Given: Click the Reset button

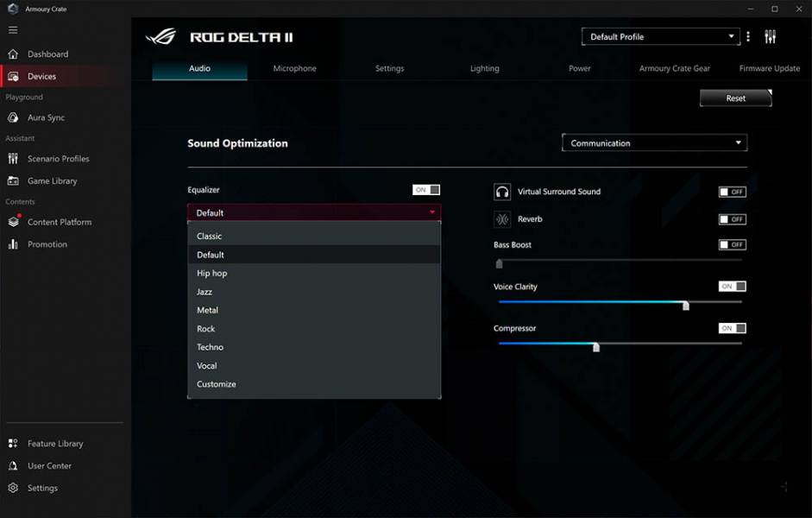Looking at the screenshot, I should coord(736,98).
